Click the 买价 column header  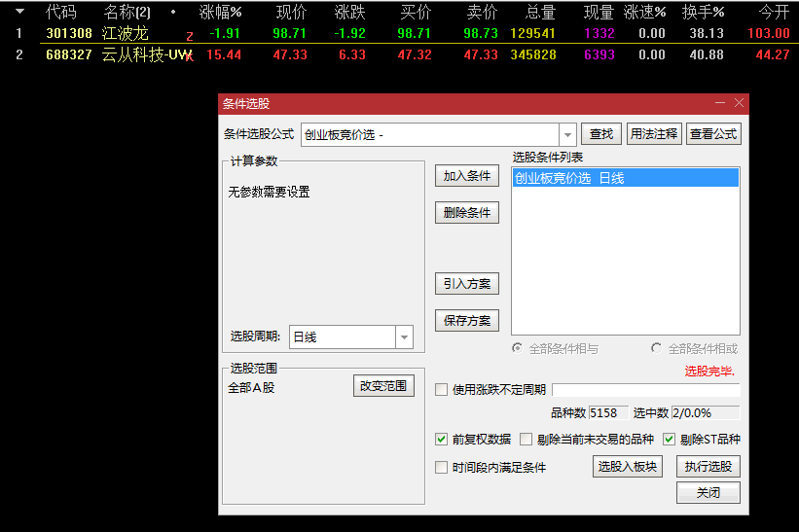[x=416, y=12]
